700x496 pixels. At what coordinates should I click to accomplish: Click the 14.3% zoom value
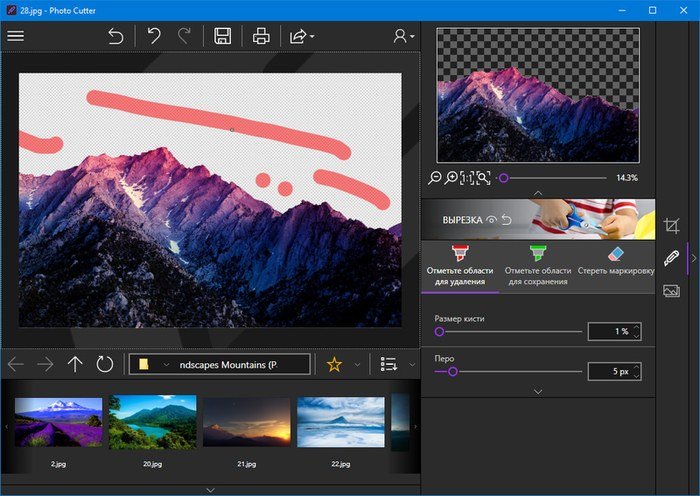tap(627, 178)
